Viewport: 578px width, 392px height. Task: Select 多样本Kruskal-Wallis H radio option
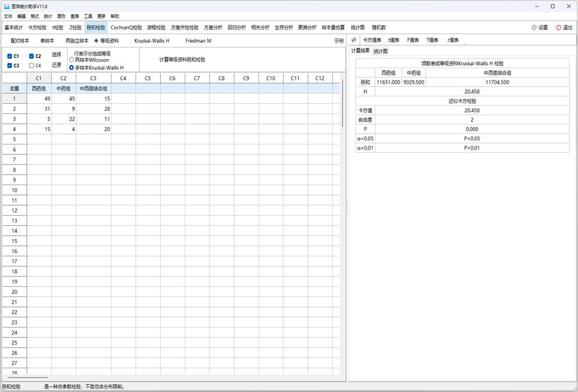coord(72,68)
